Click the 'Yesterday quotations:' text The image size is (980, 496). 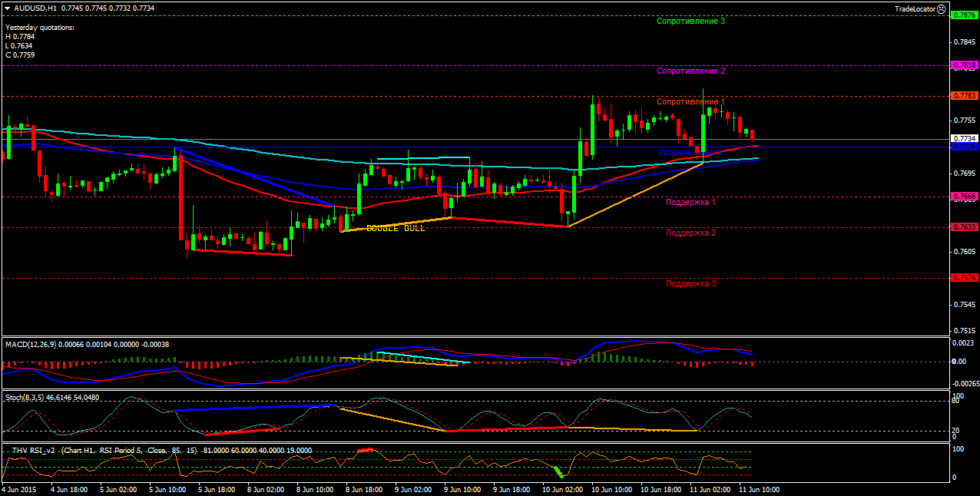40,27
